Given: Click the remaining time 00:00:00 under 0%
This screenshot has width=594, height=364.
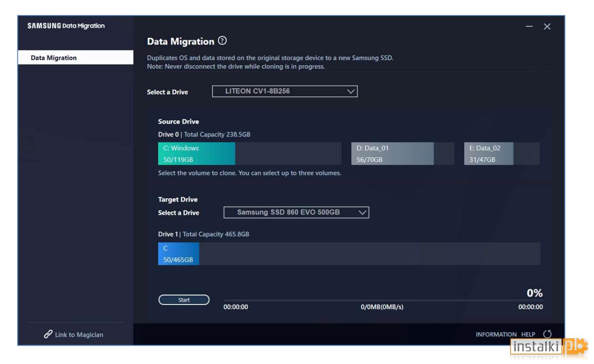Looking at the screenshot, I should 531,307.
